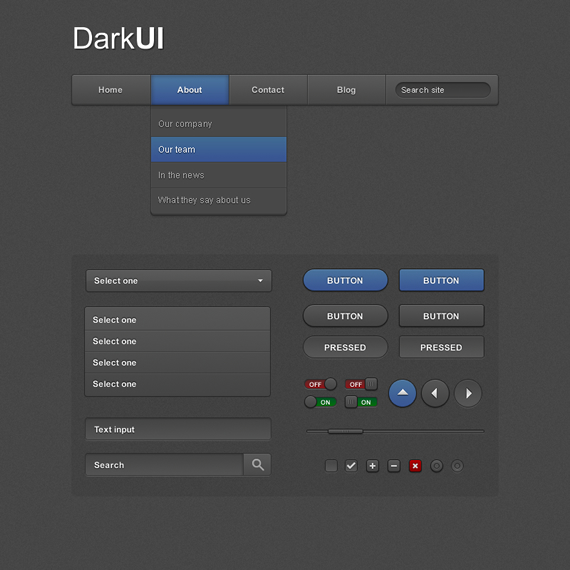570x570 pixels.
Task: Click the plus icon box
Action: pos(372,466)
